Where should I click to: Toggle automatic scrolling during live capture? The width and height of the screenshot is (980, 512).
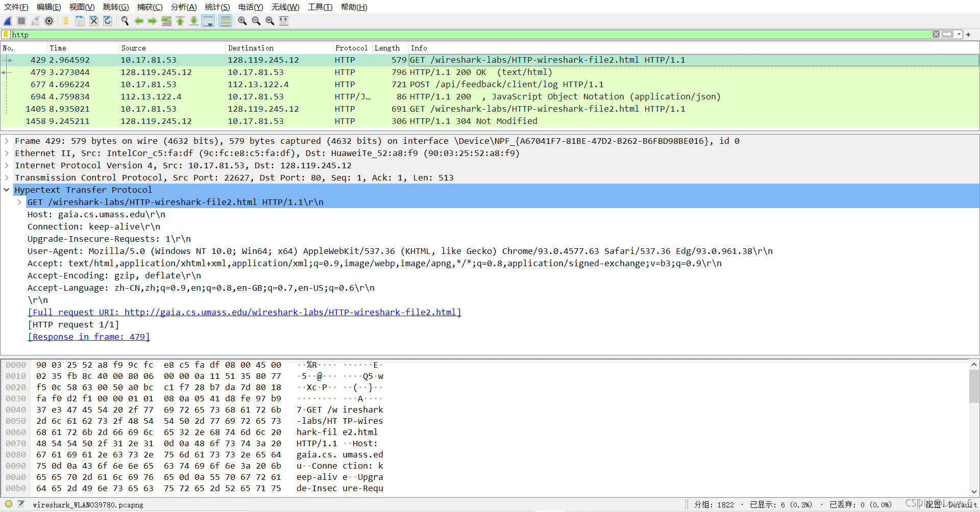pos(208,21)
